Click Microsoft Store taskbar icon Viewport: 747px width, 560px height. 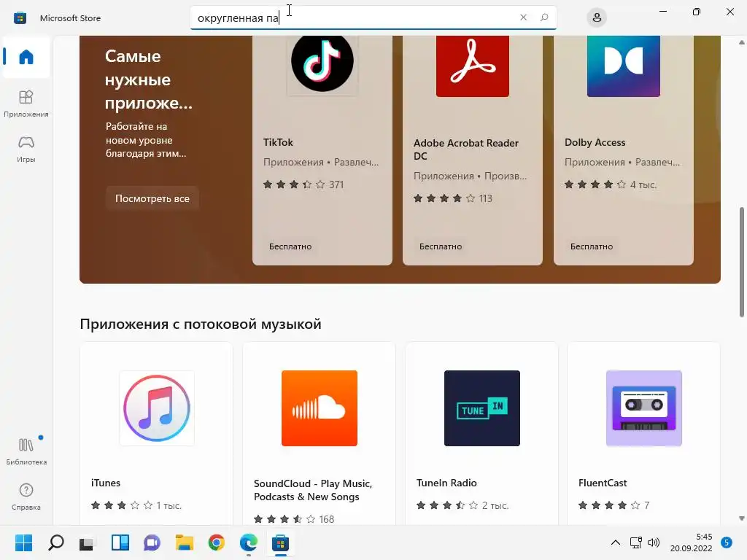point(281,542)
